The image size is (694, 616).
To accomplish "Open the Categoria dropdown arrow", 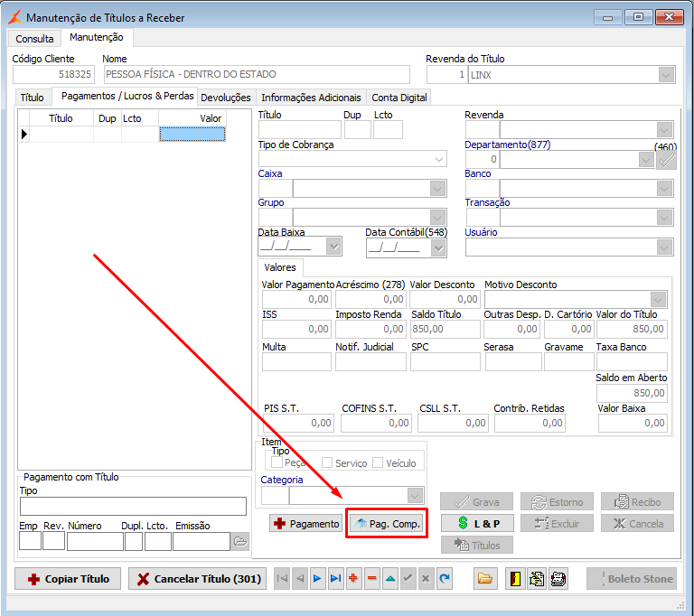I will pos(415,496).
